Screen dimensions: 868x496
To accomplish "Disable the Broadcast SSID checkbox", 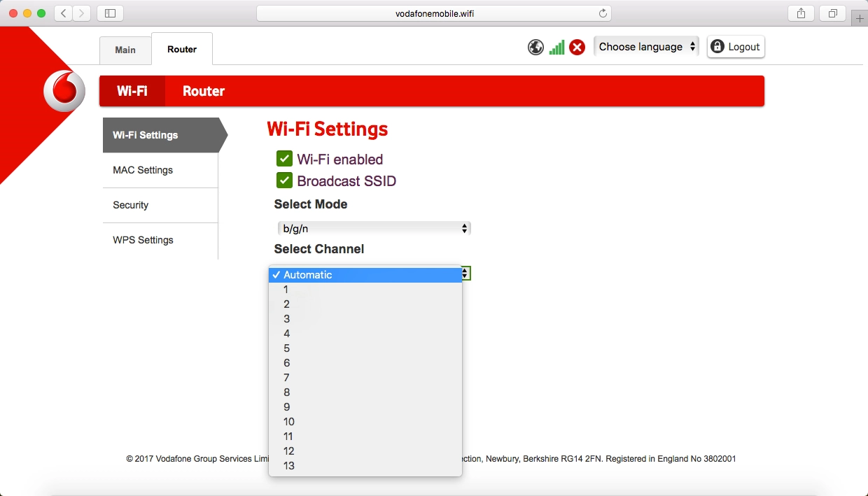I will pos(284,180).
